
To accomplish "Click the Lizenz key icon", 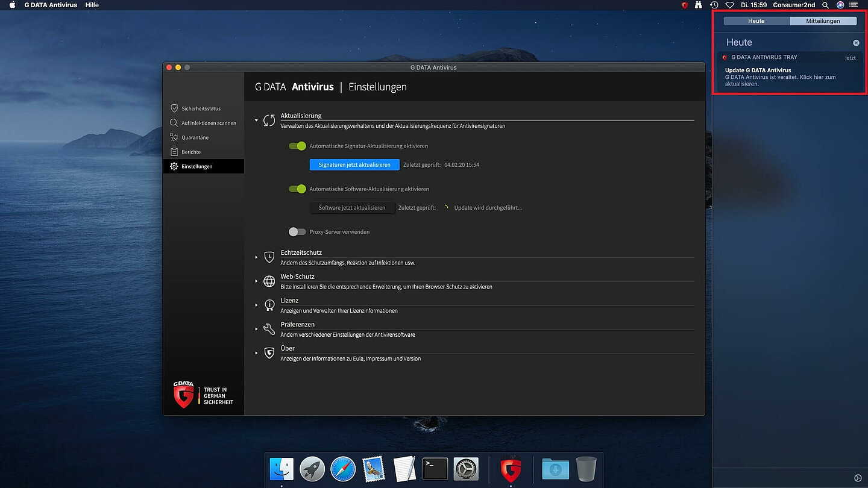I will coord(269,305).
